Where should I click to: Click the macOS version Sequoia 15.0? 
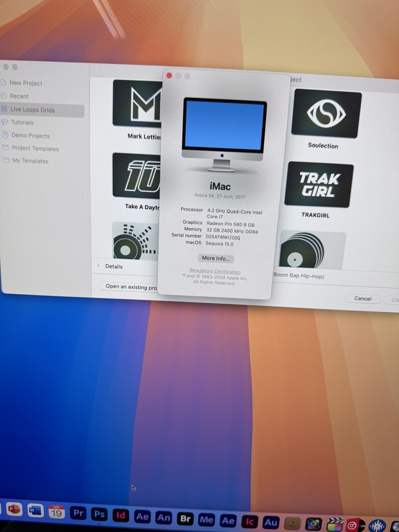(x=219, y=244)
